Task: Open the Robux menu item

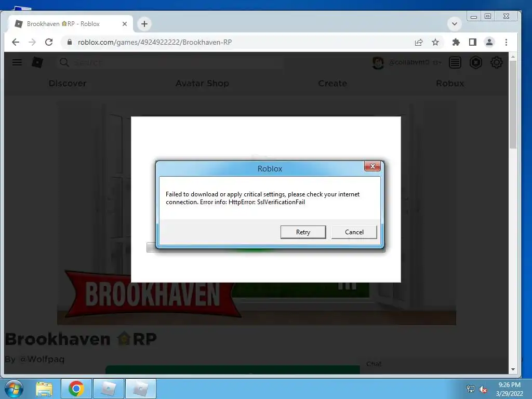Action: pyautogui.click(x=450, y=84)
